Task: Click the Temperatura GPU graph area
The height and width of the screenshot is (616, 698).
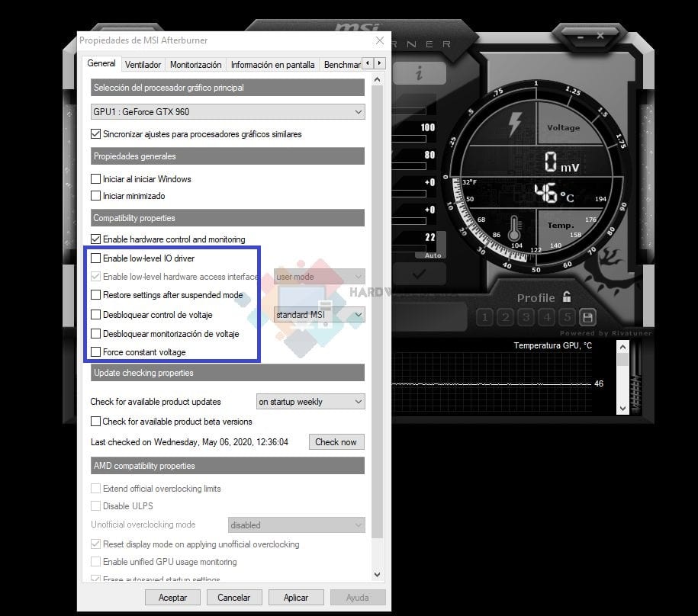Action: [492, 383]
